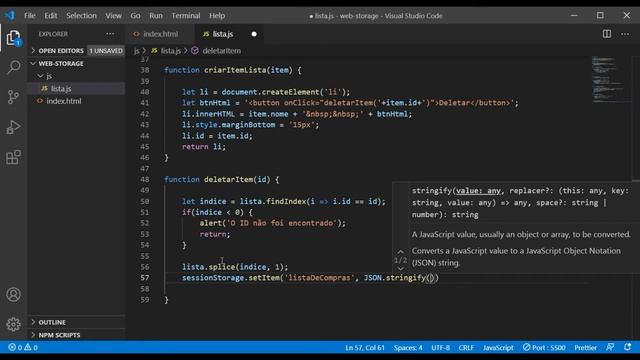Screen dimensions: 640x360
Task: Click inside JSON.stringify parentheses on line 57
Action: point(432,278)
